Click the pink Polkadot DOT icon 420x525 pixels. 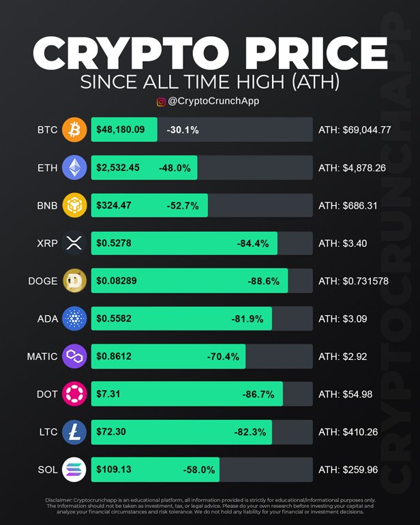(x=74, y=393)
